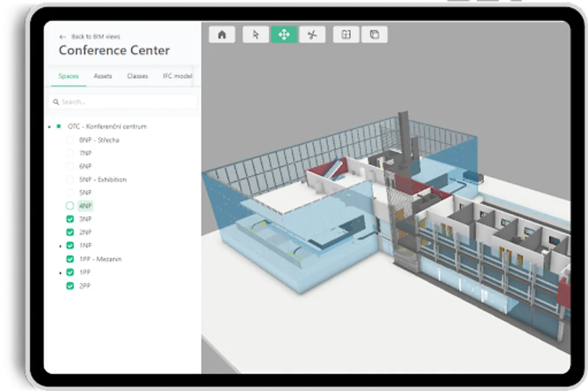Select the 2PP row label
588x391 pixels.
point(85,286)
